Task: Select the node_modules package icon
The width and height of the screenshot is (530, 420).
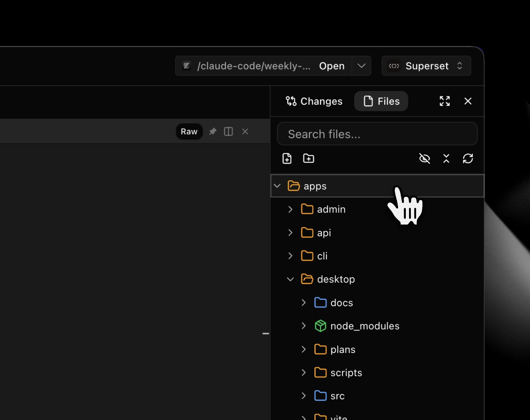Action: coord(320,326)
